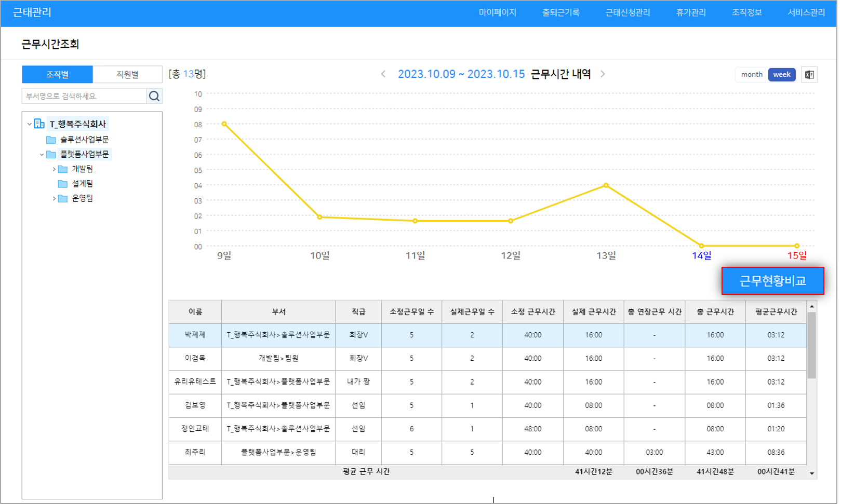Screen dimensions: 841x504
Task: Select the 조직별 tab
Action: click(57, 74)
